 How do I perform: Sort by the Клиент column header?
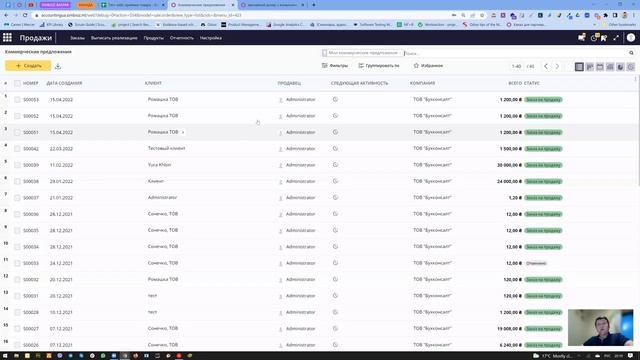pyautogui.click(x=153, y=83)
